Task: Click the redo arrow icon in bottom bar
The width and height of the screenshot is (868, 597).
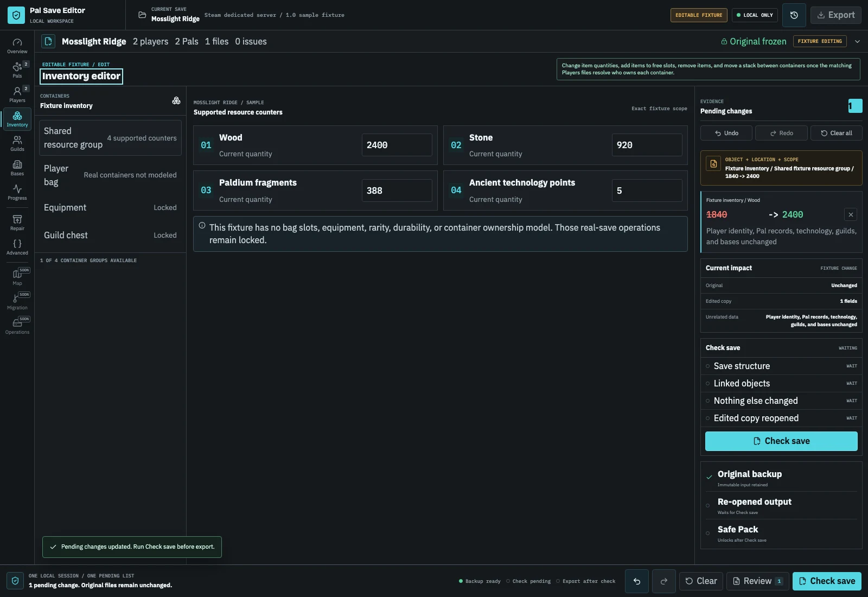Action: click(x=664, y=581)
